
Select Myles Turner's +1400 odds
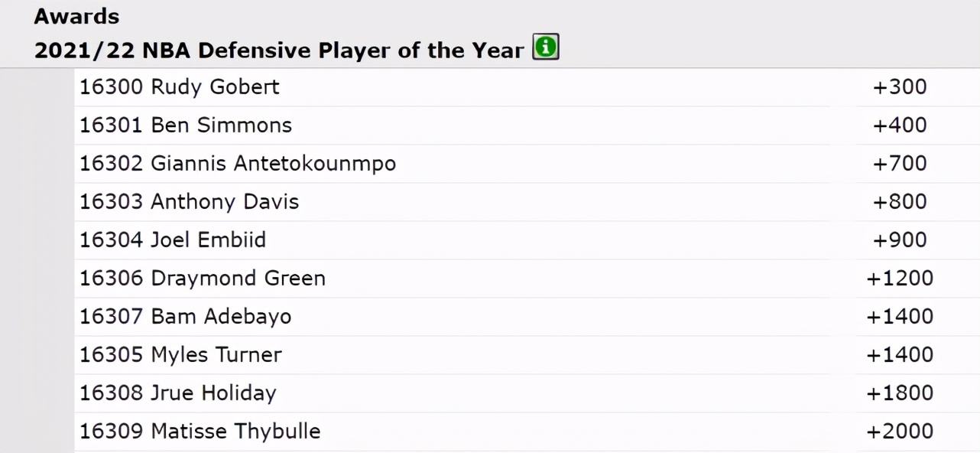pyautogui.click(x=900, y=355)
